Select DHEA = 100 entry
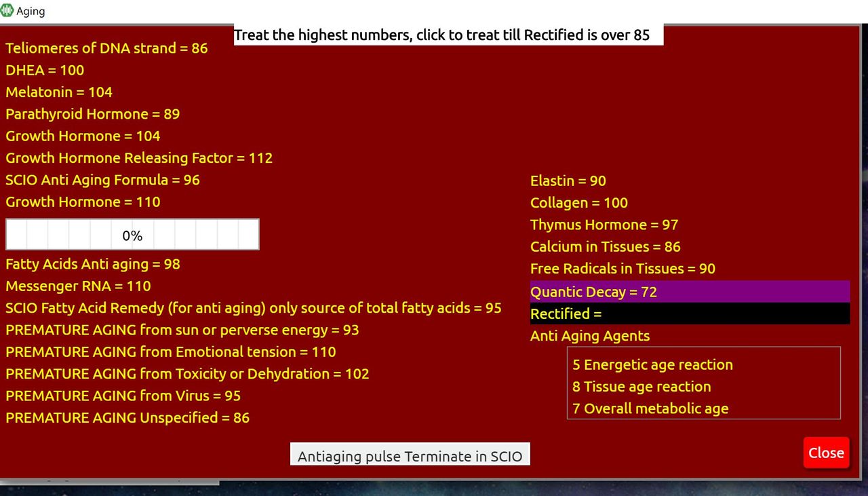This screenshot has height=496, width=868. [x=45, y=70]
